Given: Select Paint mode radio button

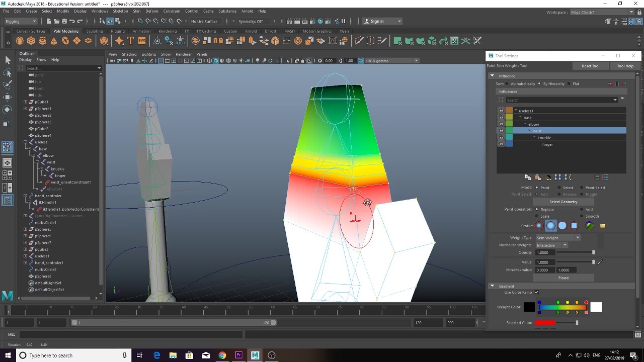Looking at the screenshot, I should (x=537, y=188).
